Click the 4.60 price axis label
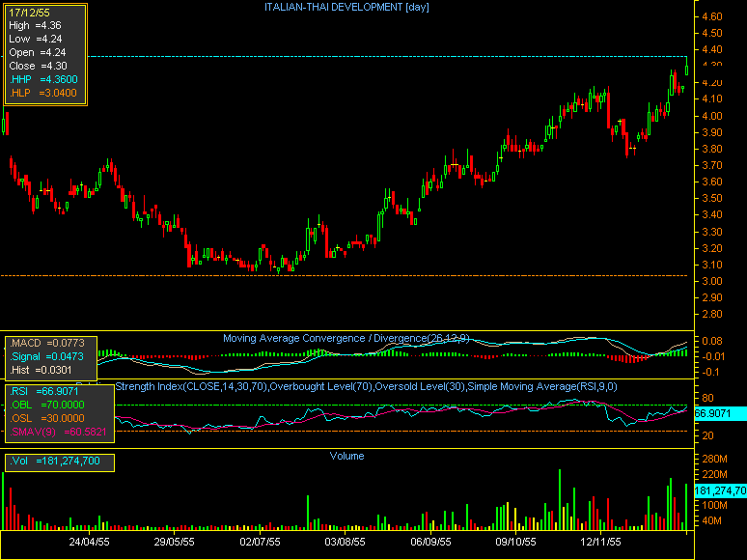This screenshot has width=747, height=560. point(712,16)
